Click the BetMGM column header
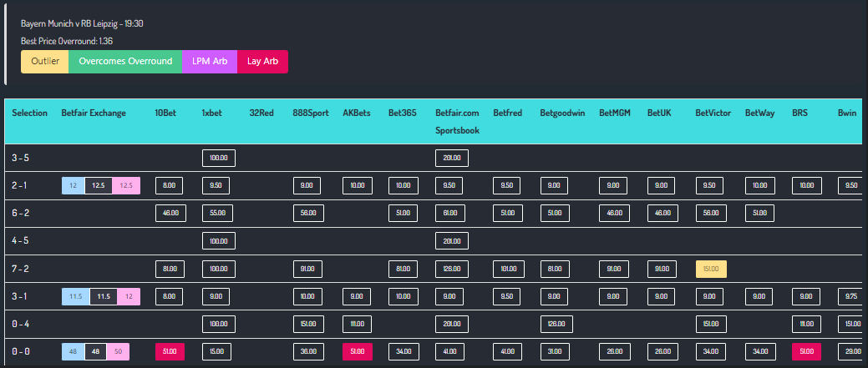The width and height of the screenshot is (868, 368). [615, 113]
